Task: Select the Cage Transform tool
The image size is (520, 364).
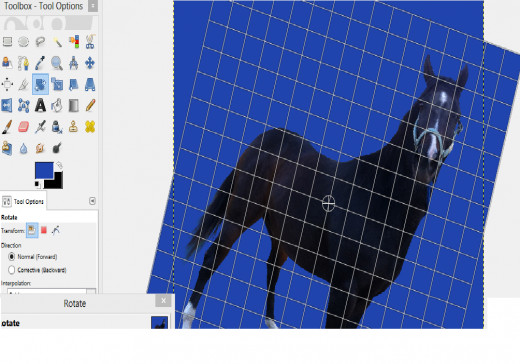Action: tap(23, 105)
